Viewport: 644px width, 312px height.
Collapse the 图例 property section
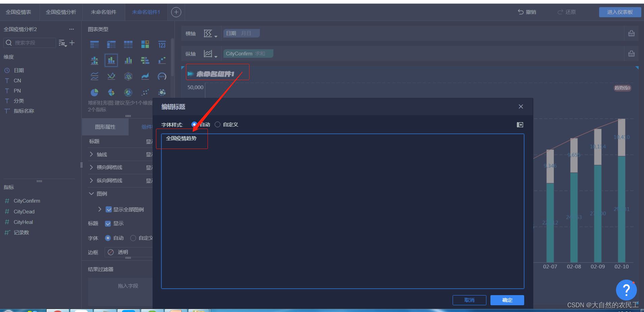point(91,193)
